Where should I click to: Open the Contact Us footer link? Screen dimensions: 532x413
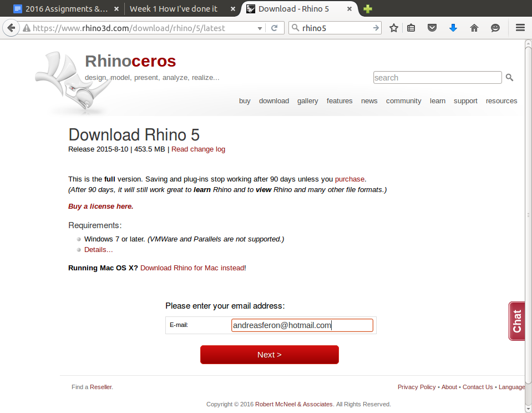coord(478,387)
